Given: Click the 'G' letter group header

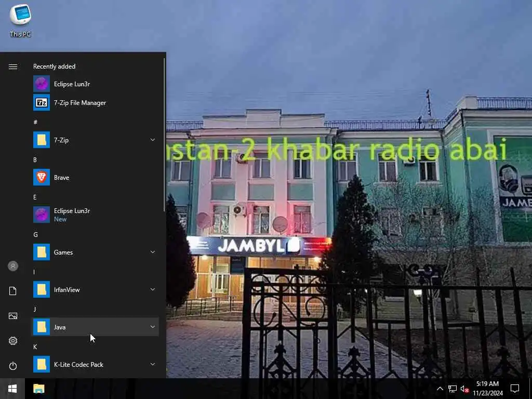Looking at the screenshot, I should pos(35,234).
